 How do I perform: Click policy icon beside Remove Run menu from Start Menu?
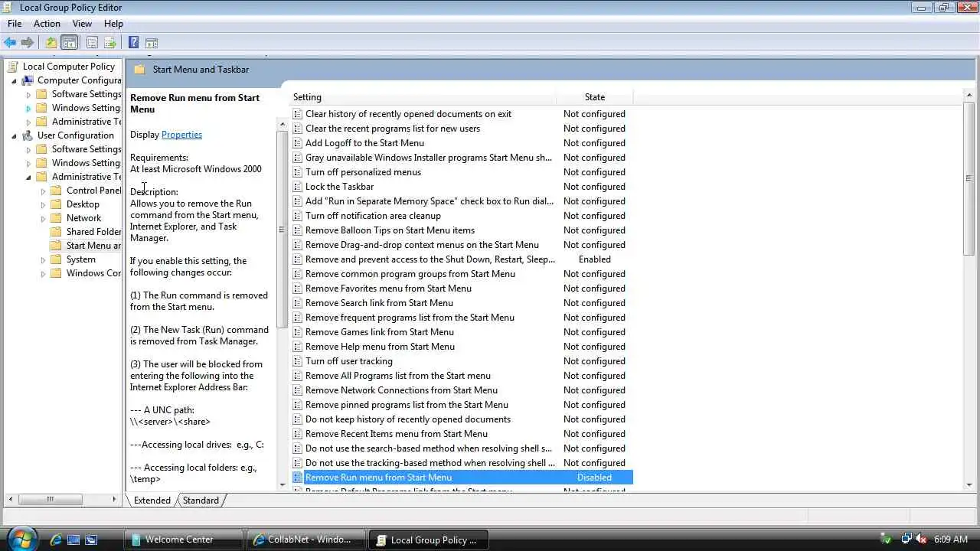point(298,478)
